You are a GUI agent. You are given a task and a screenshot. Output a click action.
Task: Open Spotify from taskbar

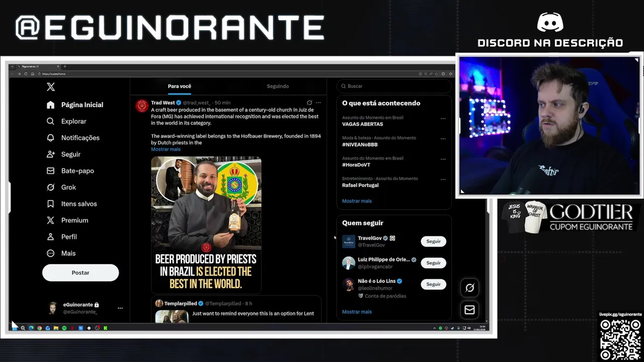tap(64, 328)
